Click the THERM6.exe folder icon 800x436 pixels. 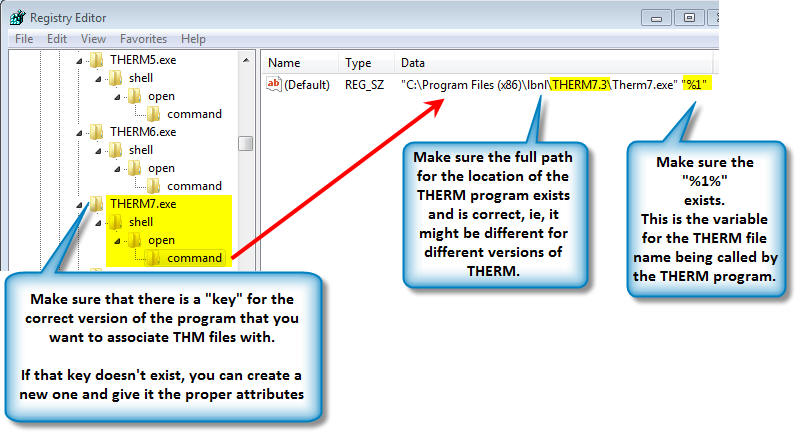coord(96,132)
